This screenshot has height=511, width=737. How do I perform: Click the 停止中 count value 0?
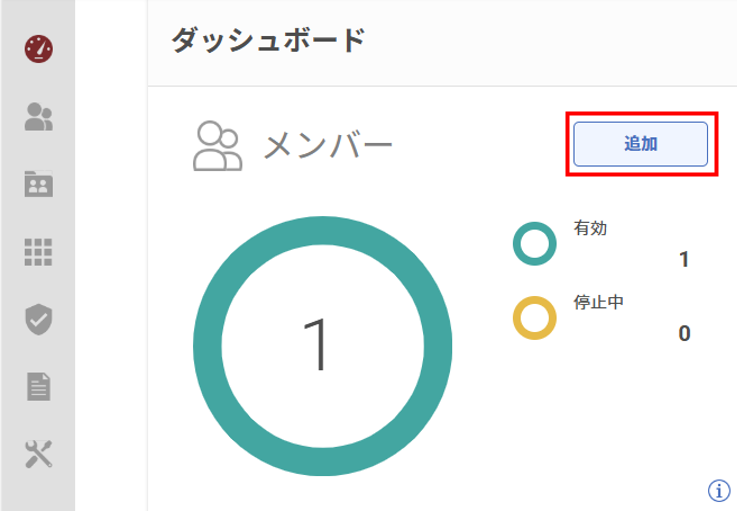tap(684, 334)
